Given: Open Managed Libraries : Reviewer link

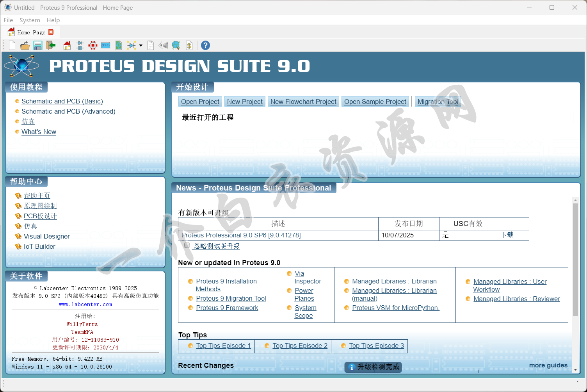Looking at the screenshot, I should (516, 299).
